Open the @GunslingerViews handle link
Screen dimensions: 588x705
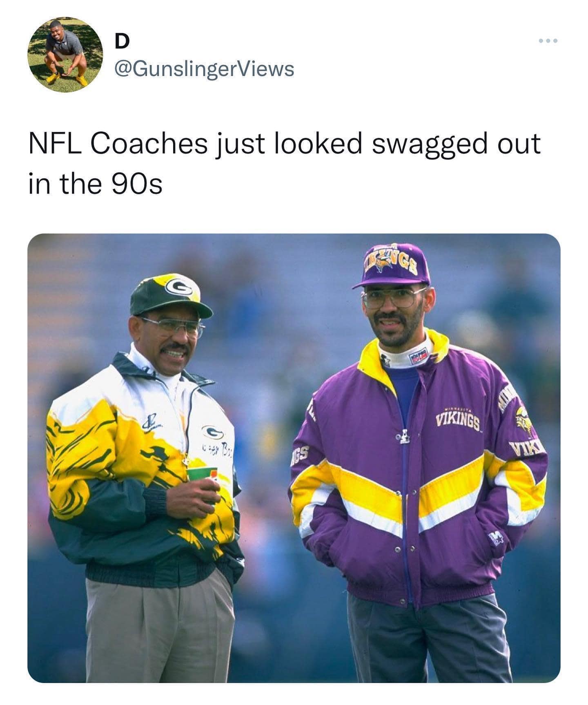204,69
